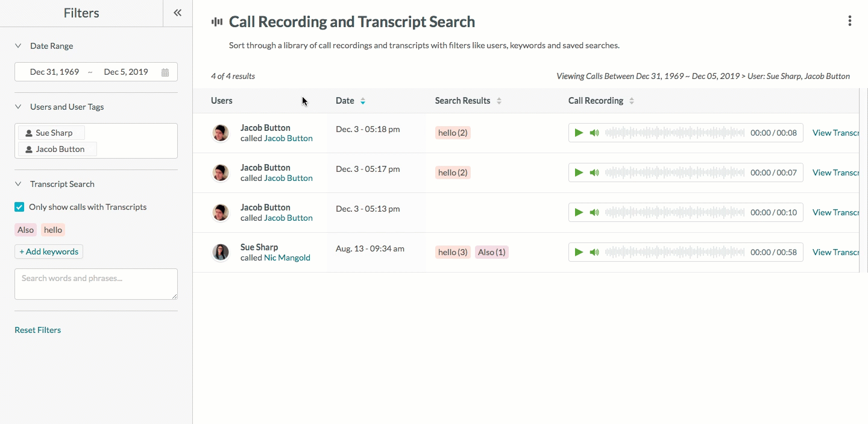The height and width of the screenshot is (424, 868).
Task: Click the start date Dec 31, 1969
Action: 54,72
